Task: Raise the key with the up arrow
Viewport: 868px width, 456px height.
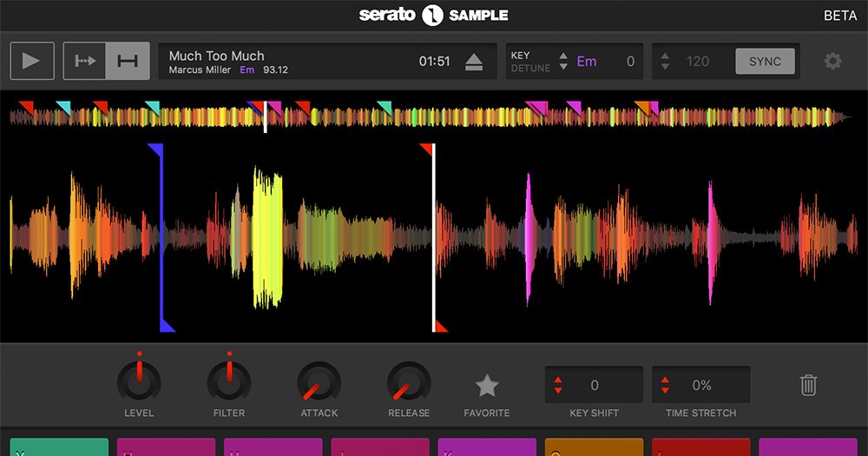Action: click(x=563, y=56)
